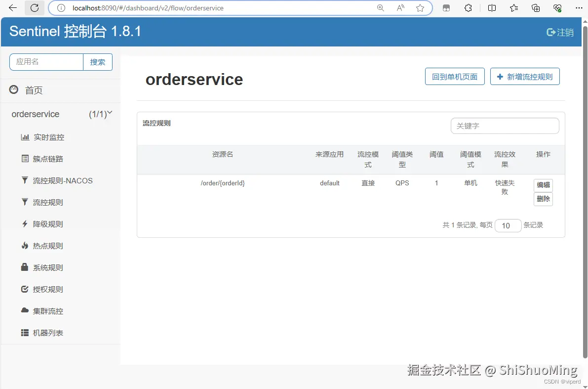
Task: Reload the page with refresh icon
Action: (x=35, y=8)
